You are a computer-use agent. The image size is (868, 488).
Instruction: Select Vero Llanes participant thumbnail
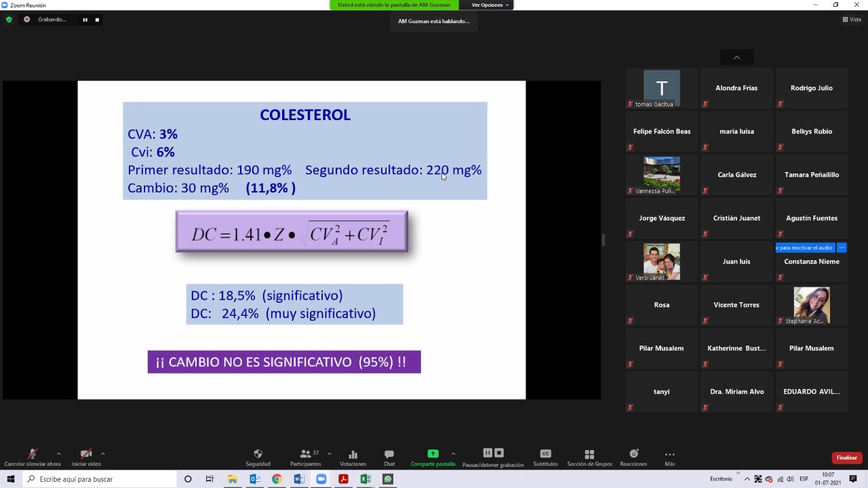[x=662, y=262]
